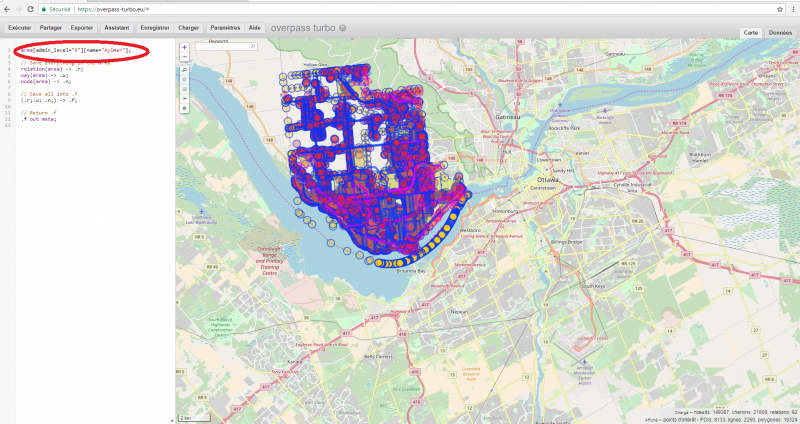Zoom in on the map
This screenshot has height=424, width=800.
point(184,47)
